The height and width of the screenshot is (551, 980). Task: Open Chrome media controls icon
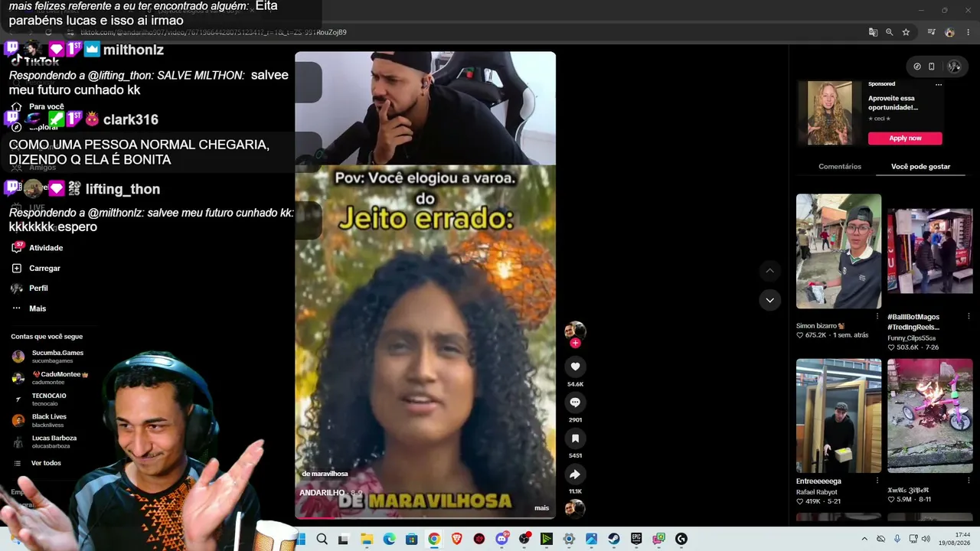tap(931, 32)
